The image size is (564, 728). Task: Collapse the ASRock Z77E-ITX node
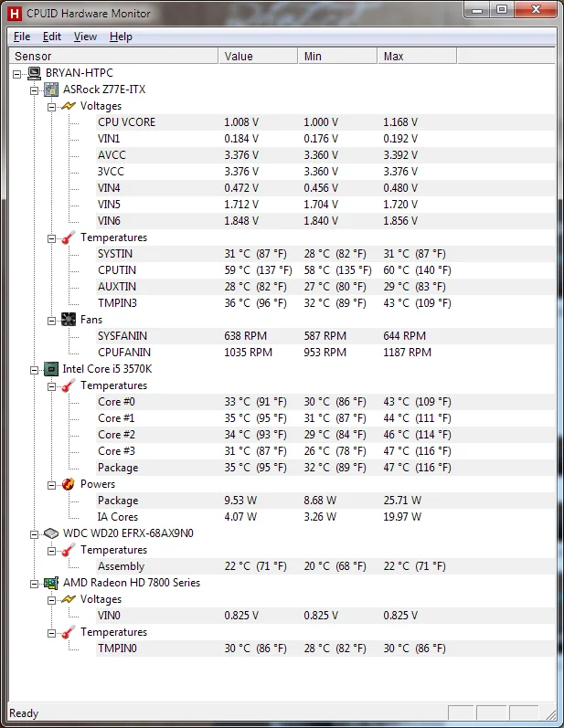click(35, 90)
